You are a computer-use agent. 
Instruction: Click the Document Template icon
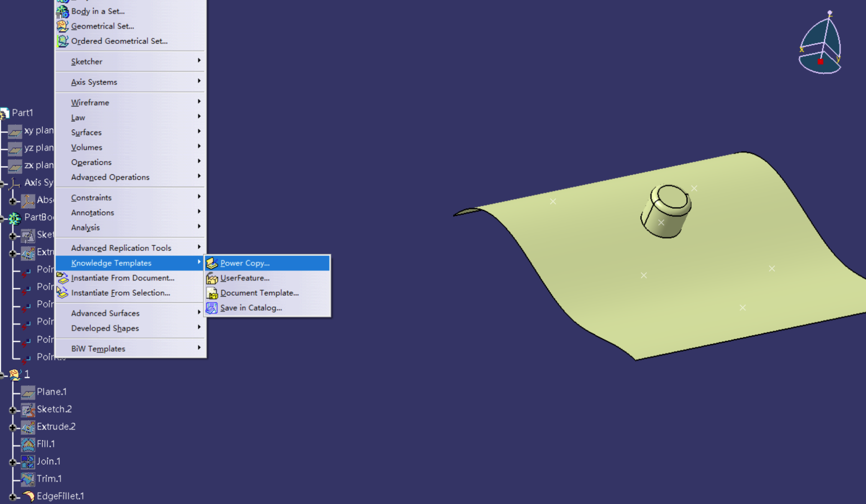click(x=212, y=293)
